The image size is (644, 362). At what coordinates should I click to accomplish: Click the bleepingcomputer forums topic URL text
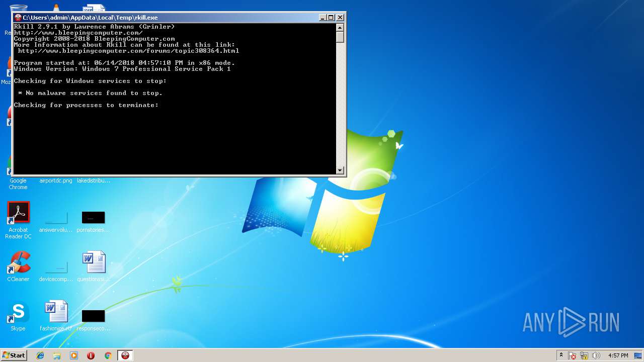pyautogui.click(x=128, y=51)
